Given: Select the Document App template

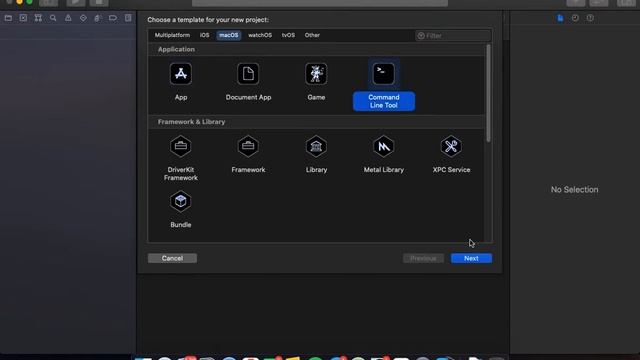Looking at the screenshot, I should (x=248, y=81).
